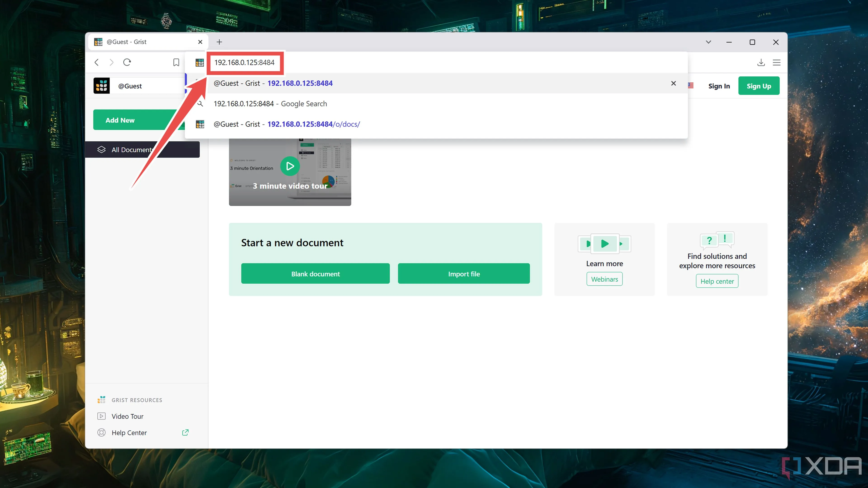Close the browser window
This screenshot has height=488, width=868.
(776, 42)
